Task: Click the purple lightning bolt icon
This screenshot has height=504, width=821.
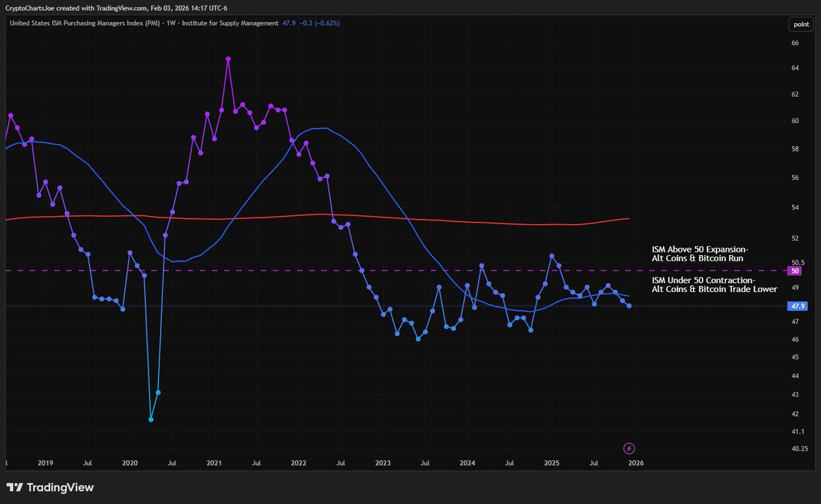Action: (x=630, y=449)
